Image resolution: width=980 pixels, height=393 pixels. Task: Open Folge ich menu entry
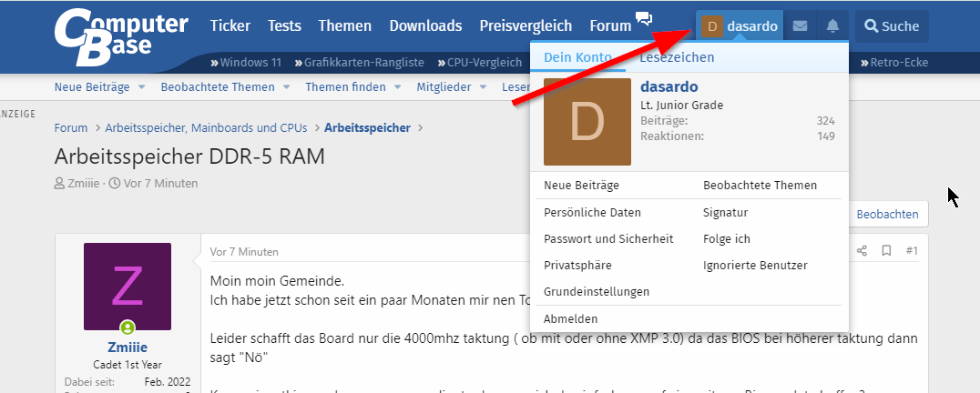coord(726,239)
